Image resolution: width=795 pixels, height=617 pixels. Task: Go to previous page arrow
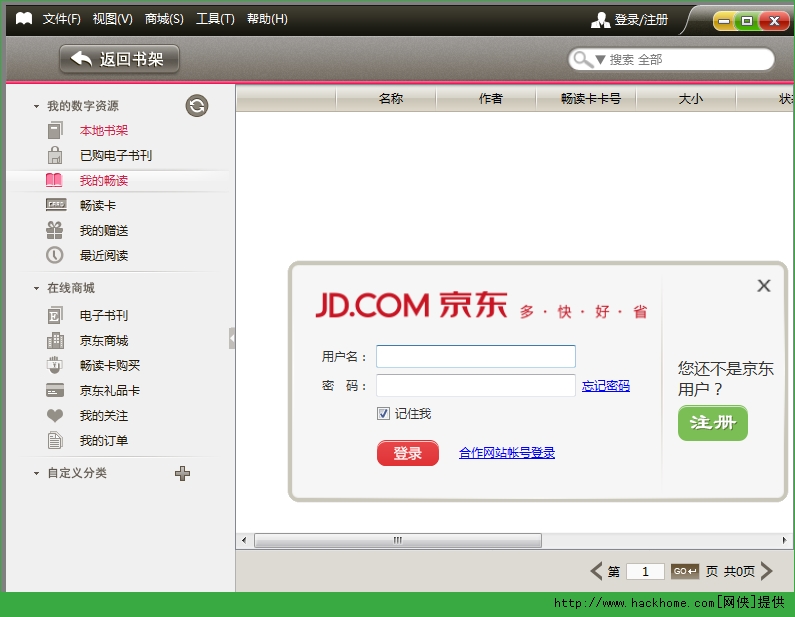[x=596, y=571]
